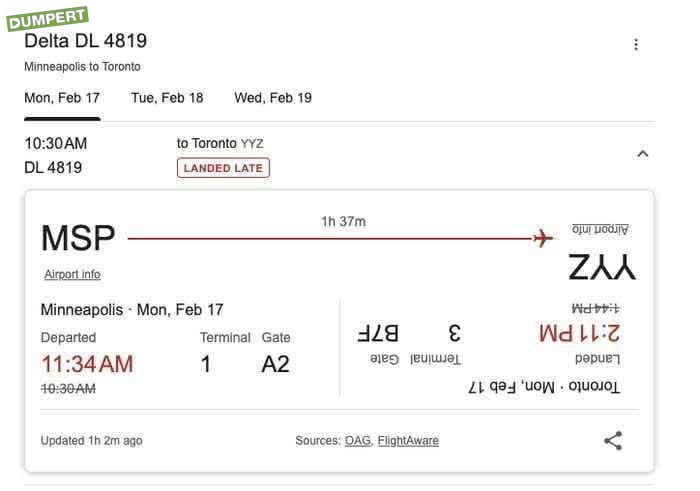Select the Mon, Feb 17 tab
This screenshot has width=700, height=491.
point(62,98)
